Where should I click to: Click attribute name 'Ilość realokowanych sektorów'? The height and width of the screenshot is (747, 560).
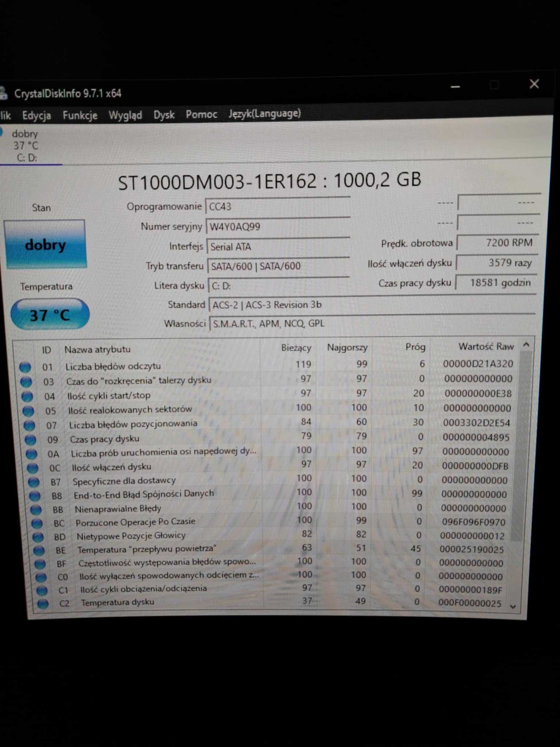130,410
